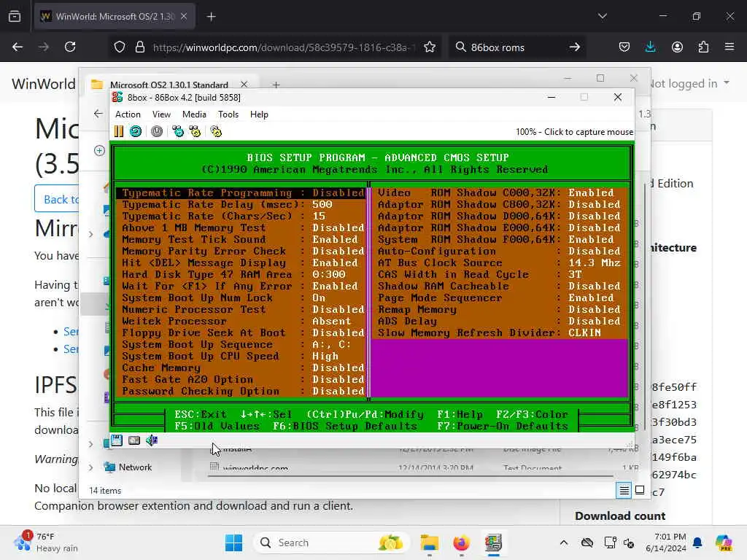This screenshot has height=560, width=747.
Task: Open new Firefox tab with plus
Action: point(211,17)
